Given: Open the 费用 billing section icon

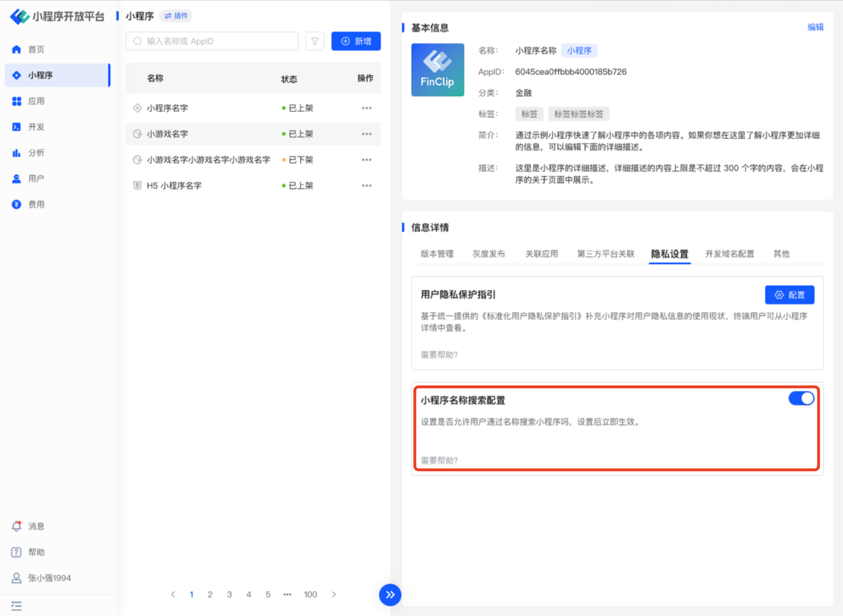Looking at the screenshot, I should (17, 205).
